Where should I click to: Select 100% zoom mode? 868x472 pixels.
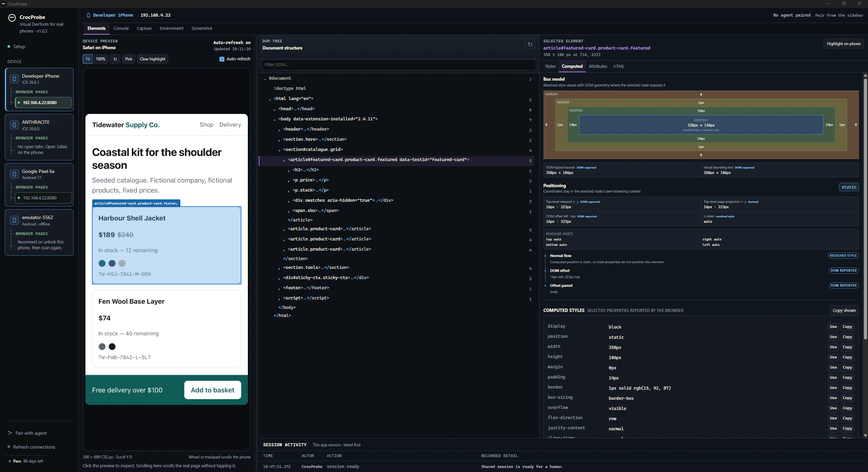click(100, 59)
